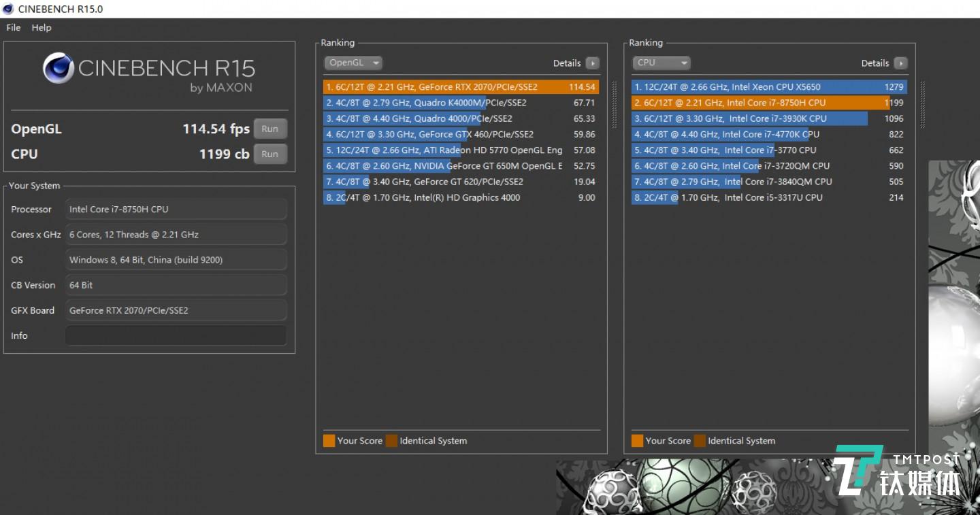The image size is (980, 515).
Task: Click the Processor field showing i7-8750H
Action: coord(176,210)
